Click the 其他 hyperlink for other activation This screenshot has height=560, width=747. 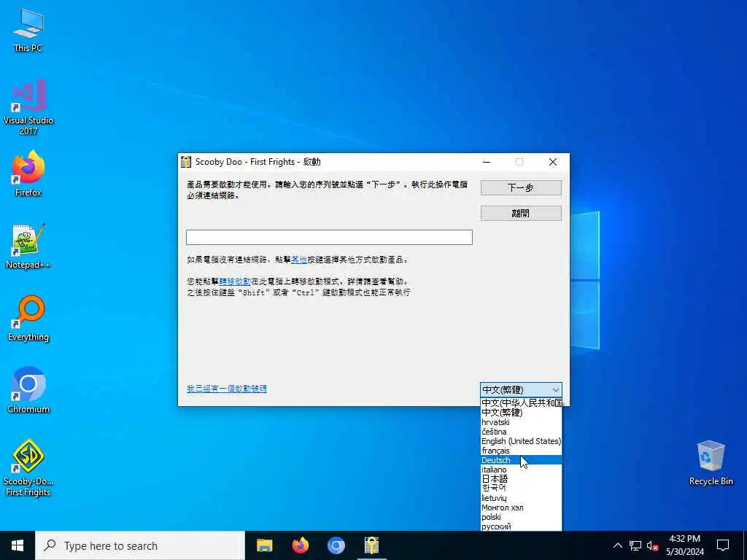299,260
